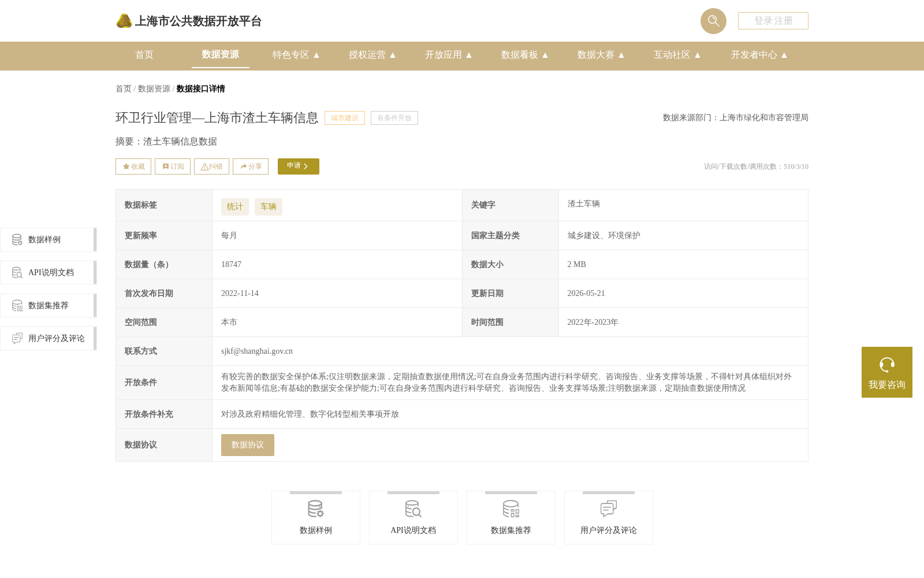Click the keyword value 渣土车辆
Image resolution: width=924 pixels, height=578 pixels.
(x=584, y=203)
